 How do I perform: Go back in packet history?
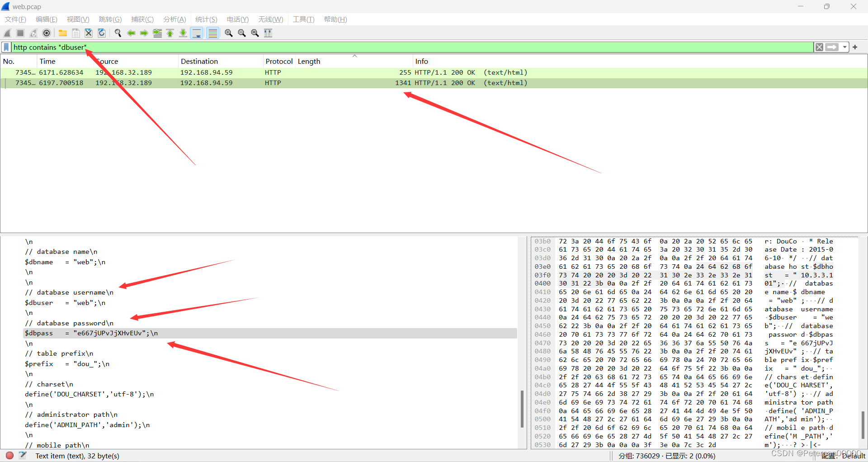131,33
